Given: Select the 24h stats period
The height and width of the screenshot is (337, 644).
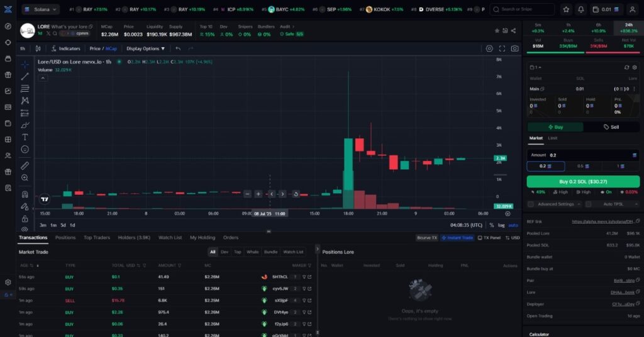Looking at the screenshot, I should pos(629,28).
